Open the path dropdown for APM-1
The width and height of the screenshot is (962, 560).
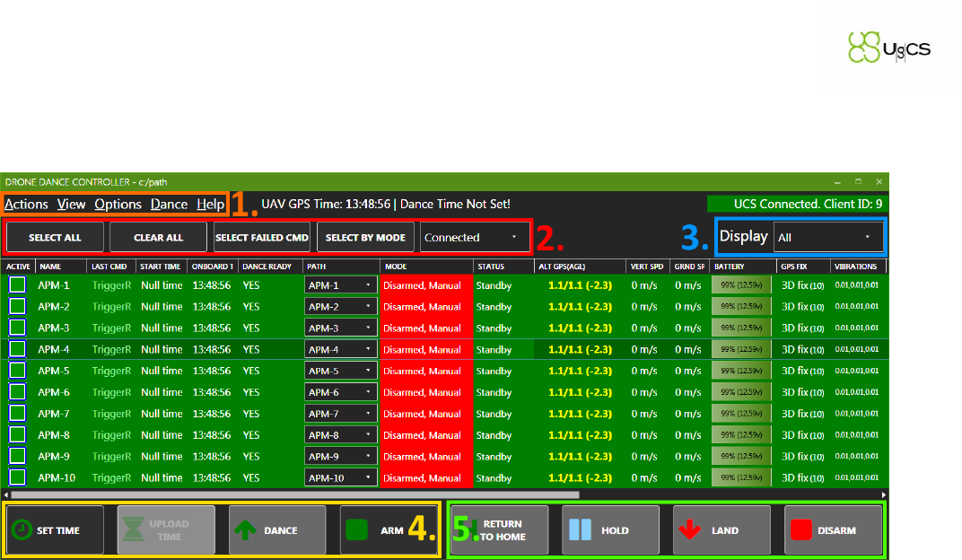pyautogui.click(x=340, y=285)
